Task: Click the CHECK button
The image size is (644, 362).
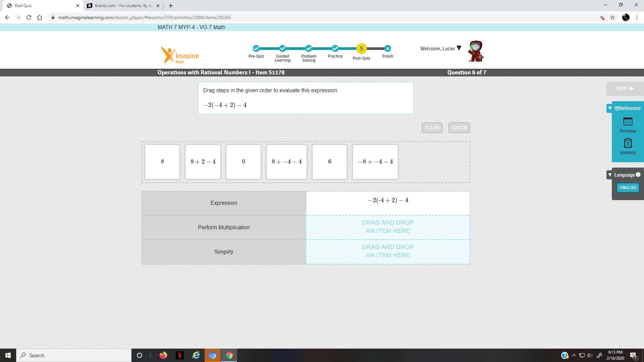Action: pyautogui.click(x=459, y=128)
